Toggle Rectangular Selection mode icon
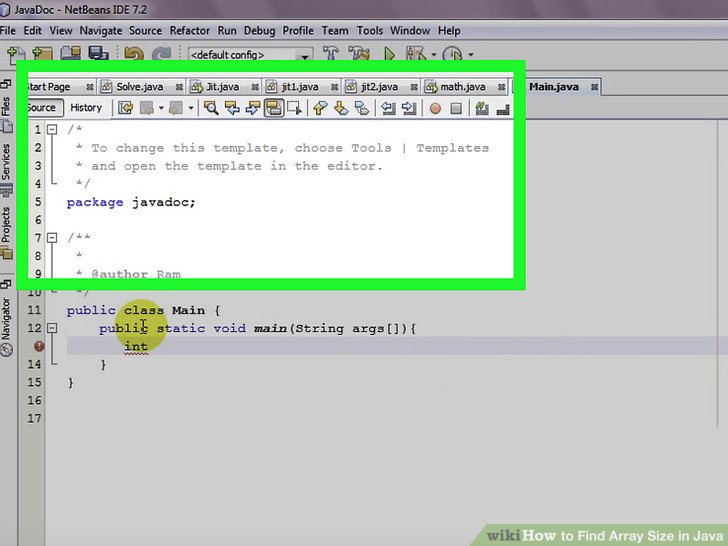This screenshot has height=546, width=728. coord(294,108)
